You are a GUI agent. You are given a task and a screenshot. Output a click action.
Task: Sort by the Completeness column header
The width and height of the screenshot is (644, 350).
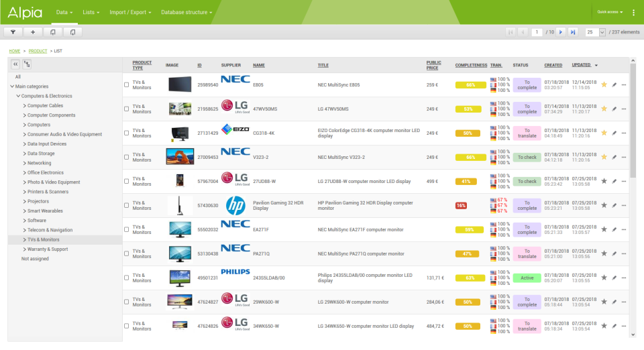click(471, 65)
